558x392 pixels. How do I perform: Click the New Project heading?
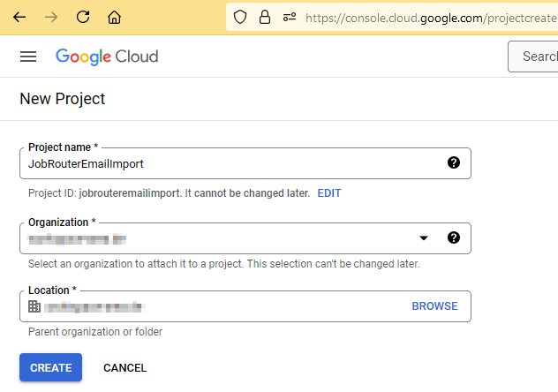[x=63, y=99]
